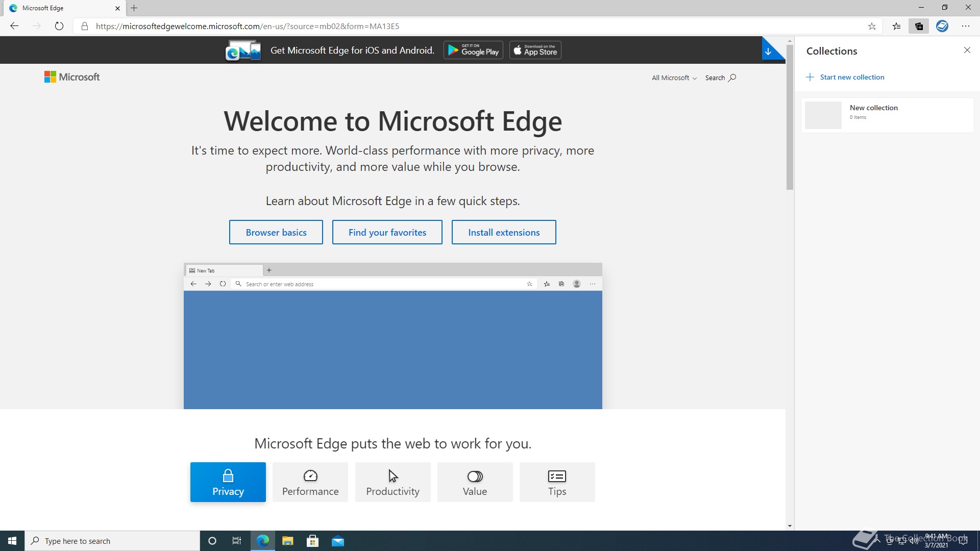Select the Value tab
980x551 pixels.
coord(475,482)
